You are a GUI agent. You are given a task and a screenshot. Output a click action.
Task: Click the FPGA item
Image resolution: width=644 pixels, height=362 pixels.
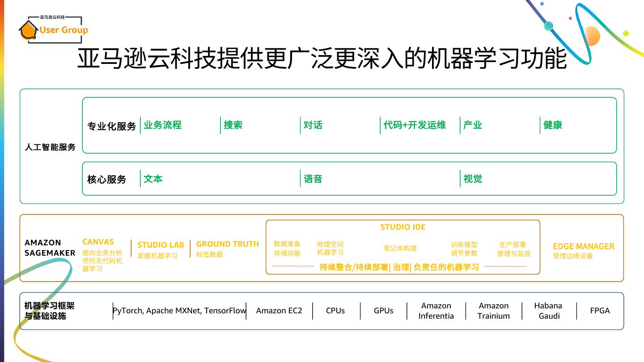click(x=600, y=311)
